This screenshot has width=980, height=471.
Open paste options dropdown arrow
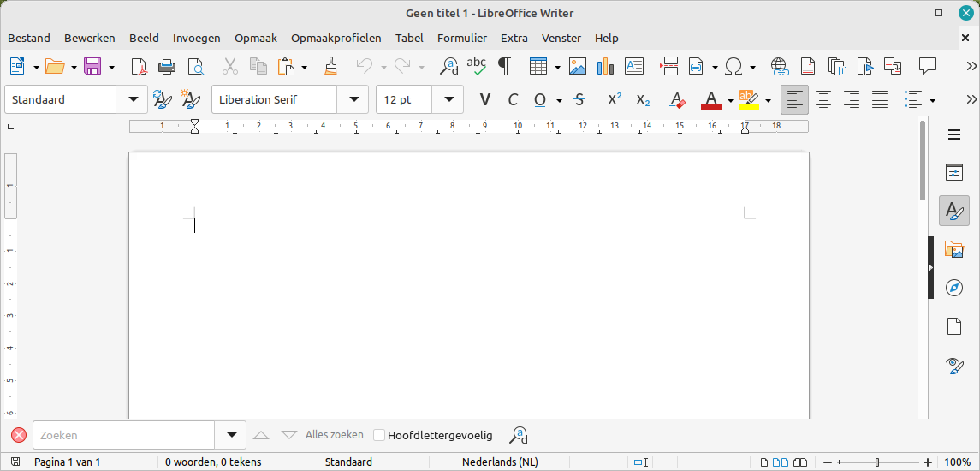click(305, 66)
